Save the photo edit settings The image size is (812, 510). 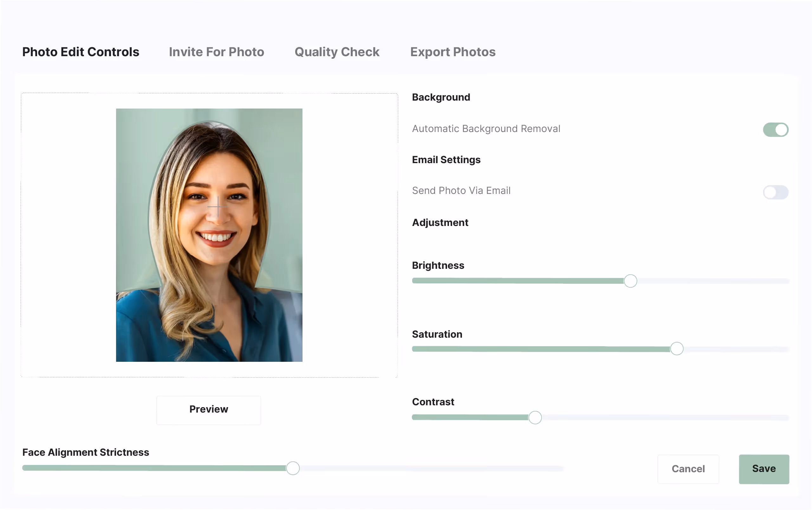point(764,469)
